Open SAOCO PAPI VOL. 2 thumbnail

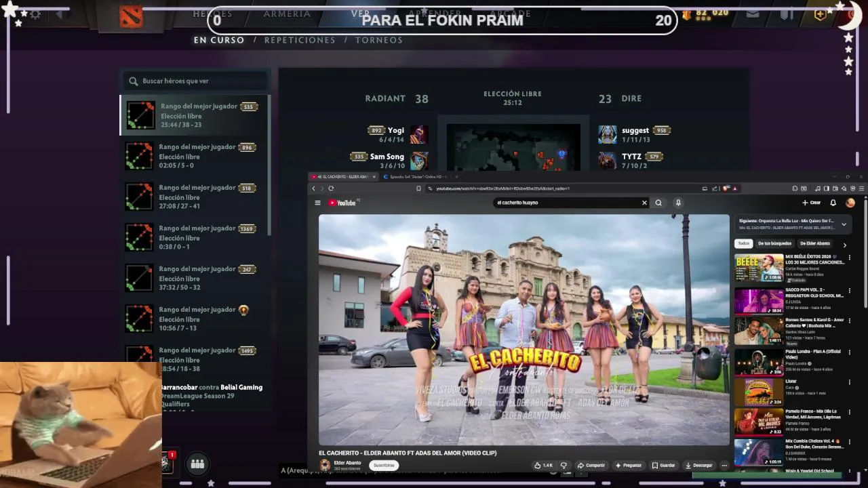pos(759,300)
